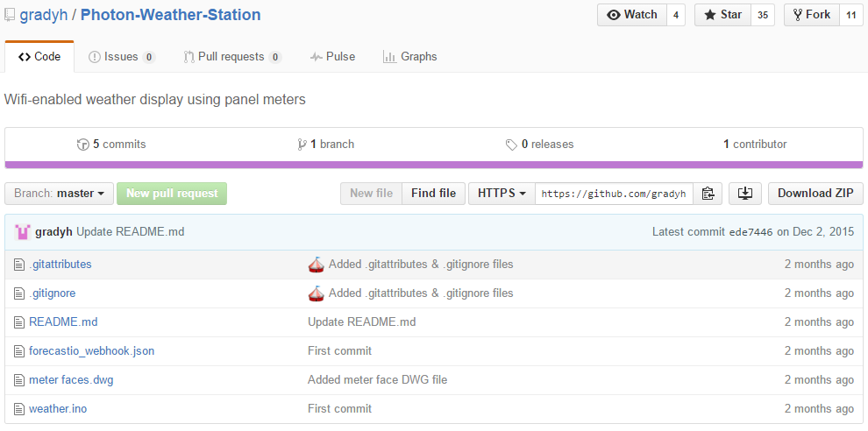Image resolution: width=868 pixels, height=431 pixels.
Task: Open the gradyh owner link in the header
Action: [x=44, y=15]
